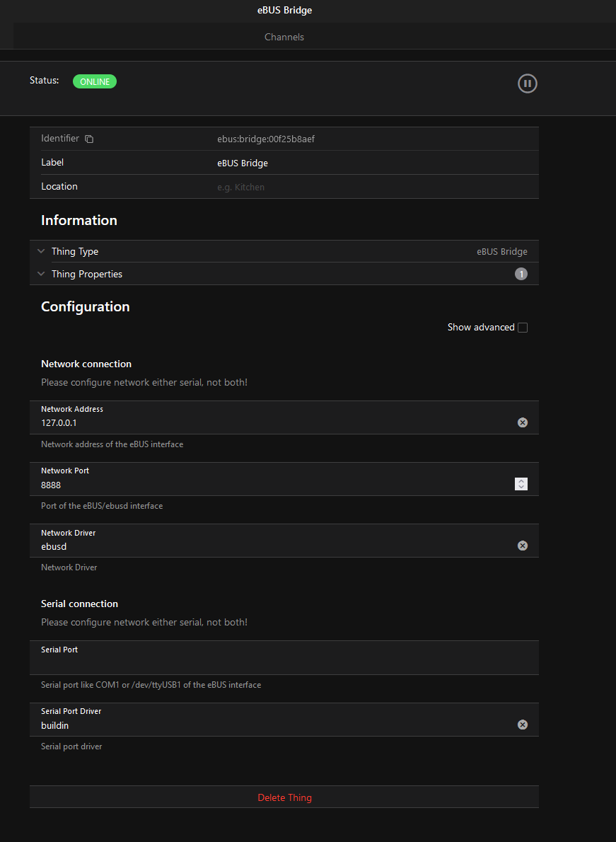Expand the Thing Type section
Image resolution: width=616 pixels, height=842 pixels.
coord(42,251)
